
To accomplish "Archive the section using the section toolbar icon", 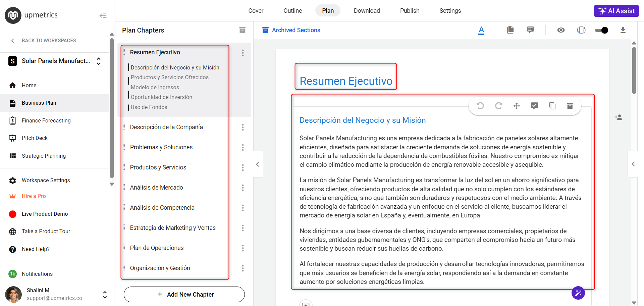I will click(x=570, y=106).
